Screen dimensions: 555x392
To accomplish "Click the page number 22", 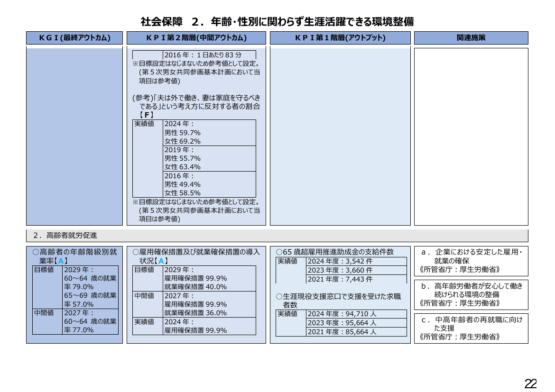I will tap(530, 384).
